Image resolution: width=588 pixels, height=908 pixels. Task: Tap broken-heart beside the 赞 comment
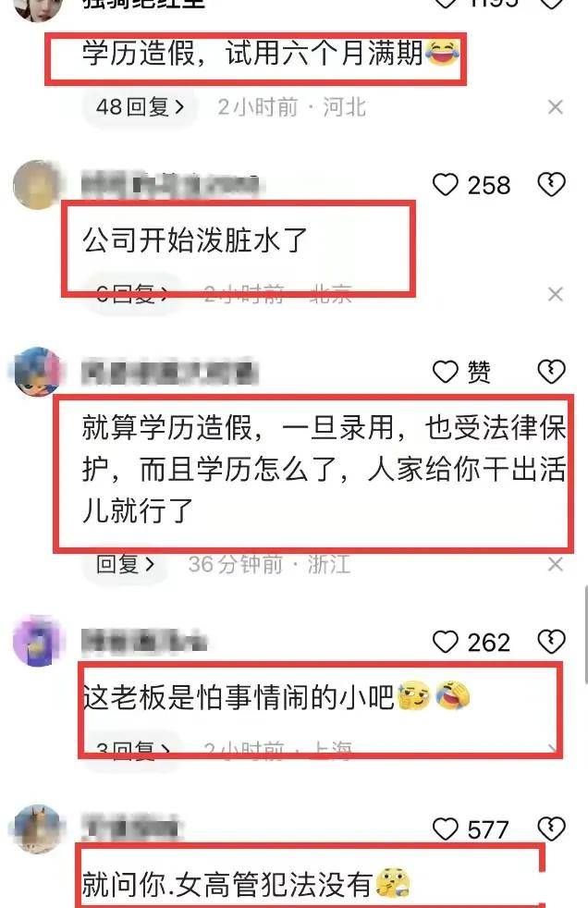click(x=551, y=371)
